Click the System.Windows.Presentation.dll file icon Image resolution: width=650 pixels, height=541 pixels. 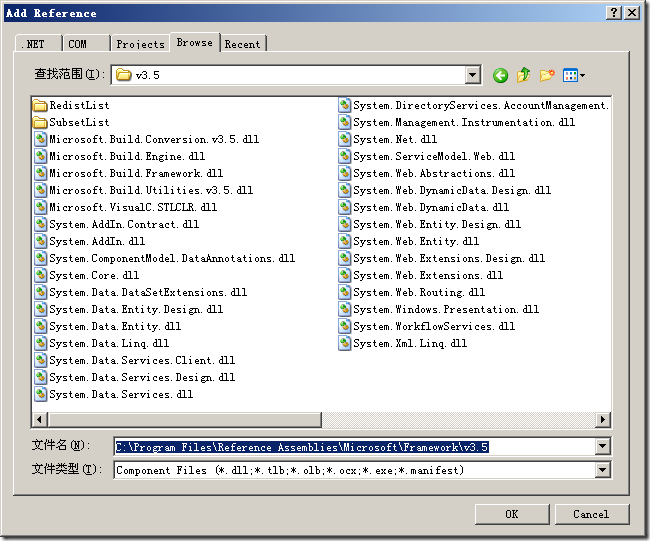344,309
